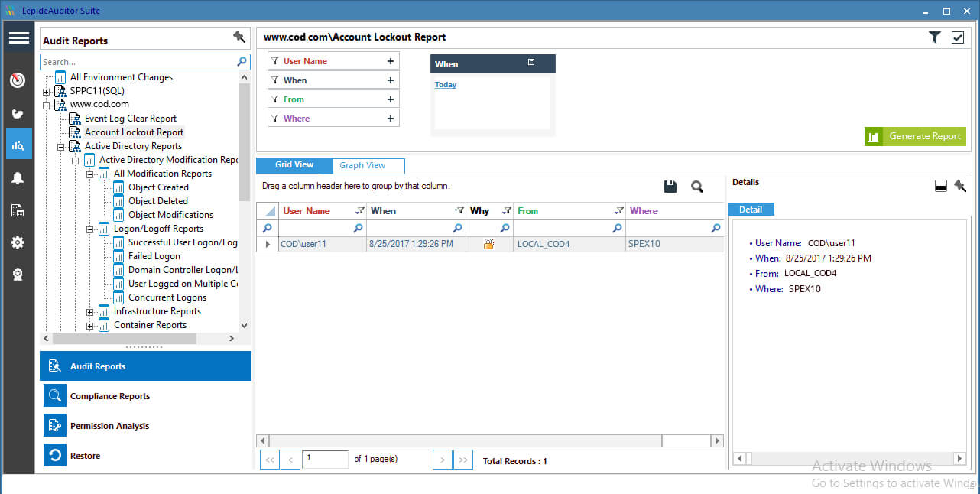Viewport: 980px width, 494px height.
Task: Minimize the Details panel
Action: pyautogui.click(x=941, y=185)
